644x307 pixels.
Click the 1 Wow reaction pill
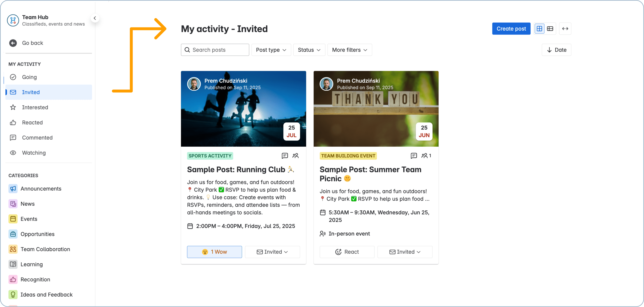(x=214, y=252)
